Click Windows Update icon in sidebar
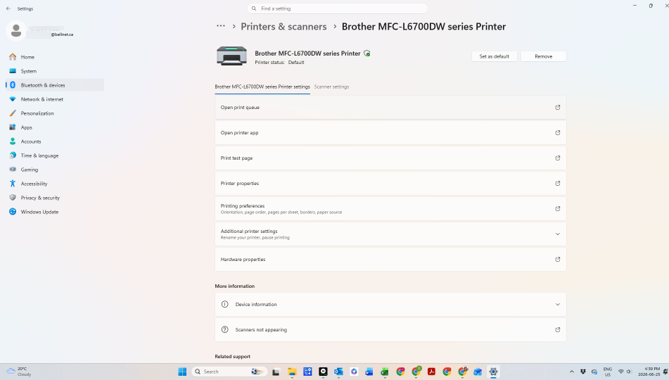This screenshot has width=669, height=380. click(13, 212)
